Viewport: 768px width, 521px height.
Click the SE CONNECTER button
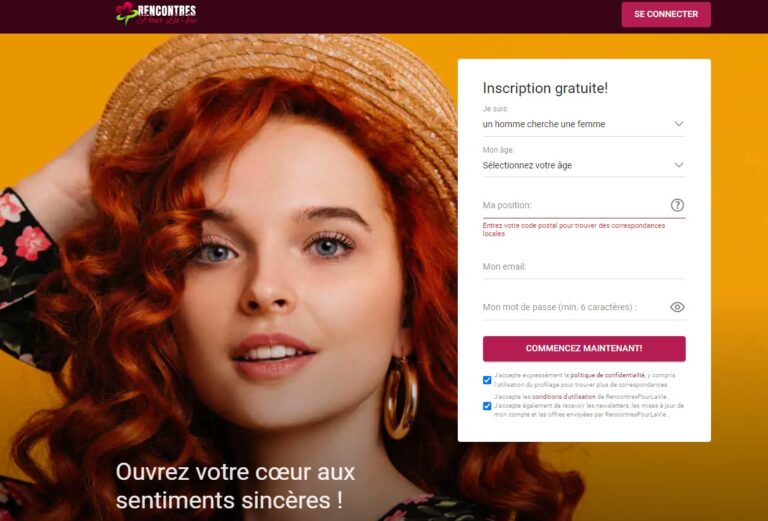click(x=666, y=14)
